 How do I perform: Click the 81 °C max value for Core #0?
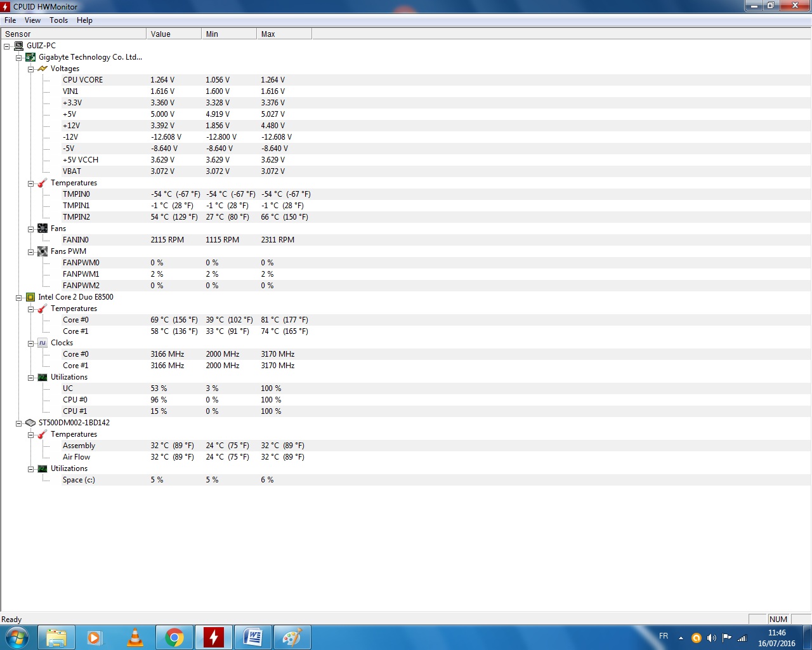click(284, 320)
